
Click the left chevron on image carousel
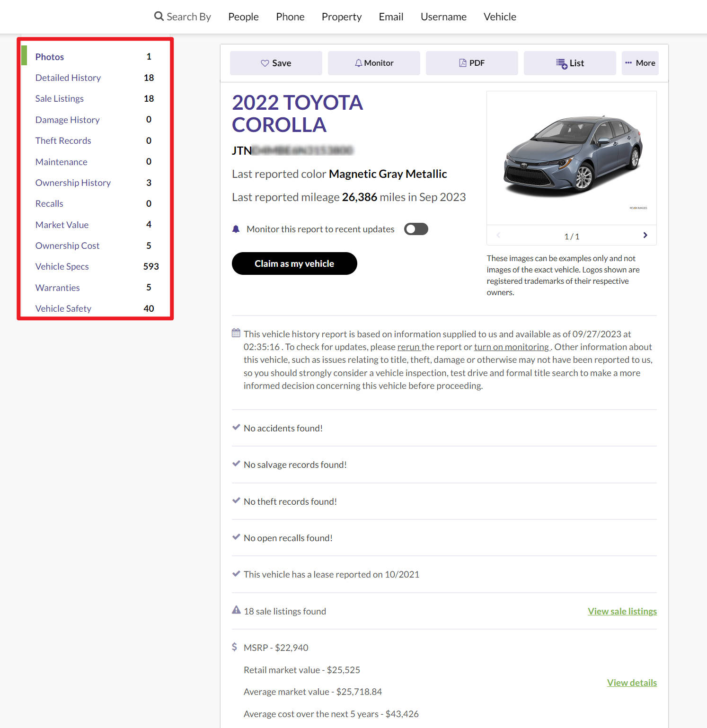[498, 235]
